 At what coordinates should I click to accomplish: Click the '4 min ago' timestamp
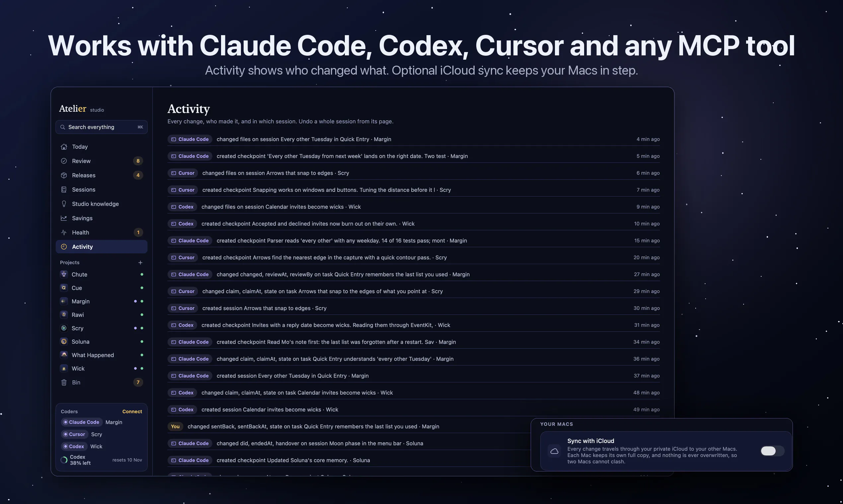648,139
